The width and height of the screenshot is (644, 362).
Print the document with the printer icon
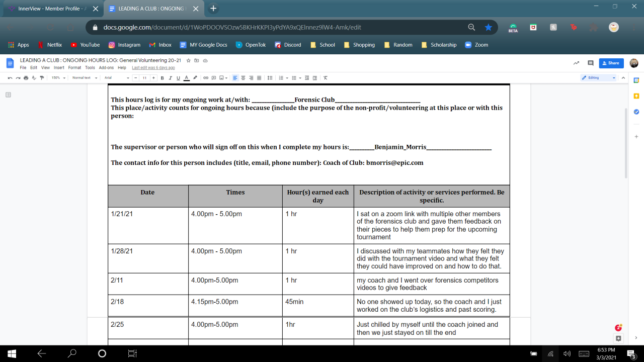tap(26, 78)
